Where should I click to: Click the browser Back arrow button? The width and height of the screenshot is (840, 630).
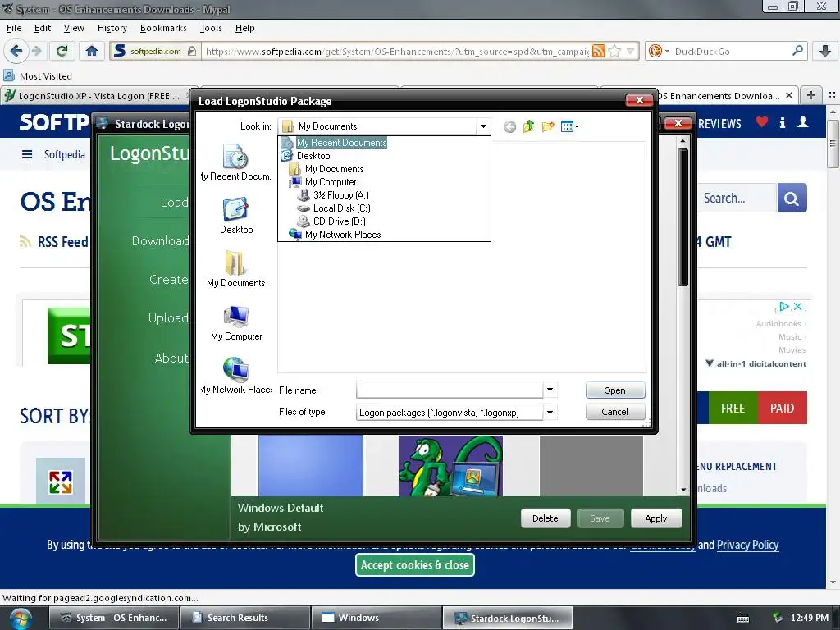pos(16,51)
